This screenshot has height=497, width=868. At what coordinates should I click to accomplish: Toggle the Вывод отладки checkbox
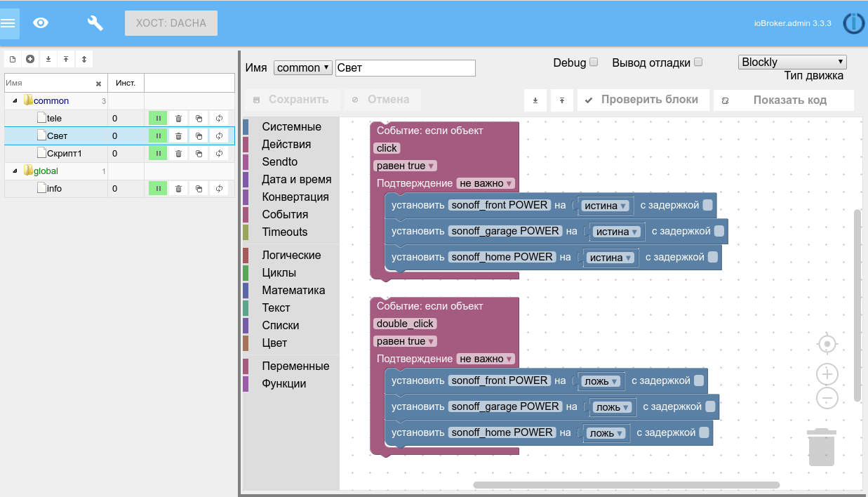click(698, 62)
